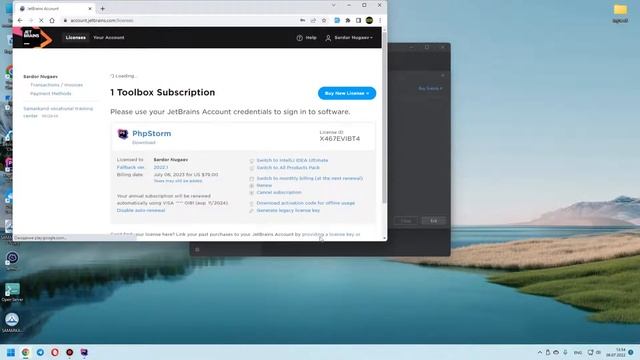This screenshot has height=360, width=640.
Task: Click the icon beside Cancel subscription
Action: click(251, 193)
